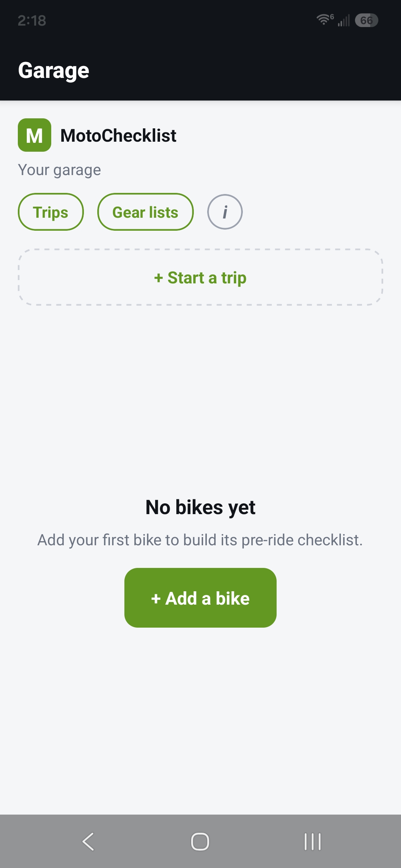Image resolution: width=401 pixels, height=868 pixels.
Task: Tap the No bikes yet heading
Action: (x=200, y=507)
